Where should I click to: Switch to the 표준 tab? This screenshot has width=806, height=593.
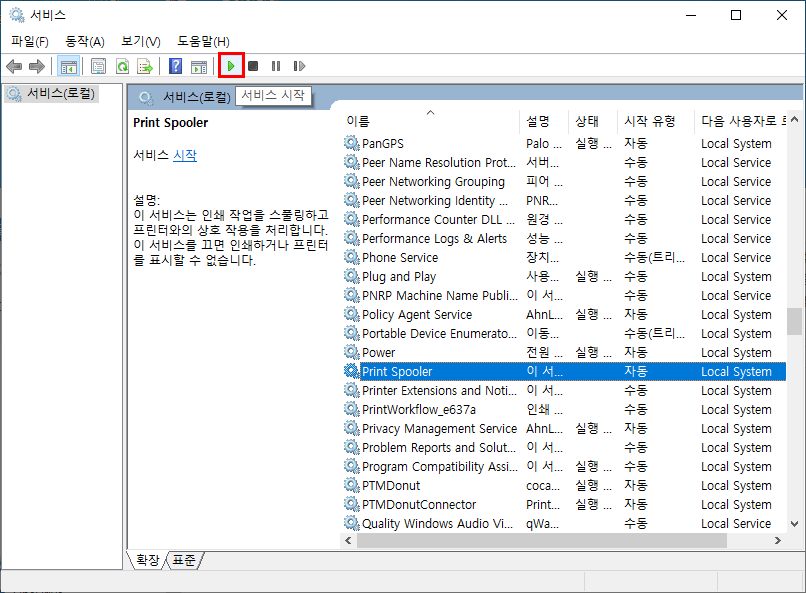pos(184,560)
